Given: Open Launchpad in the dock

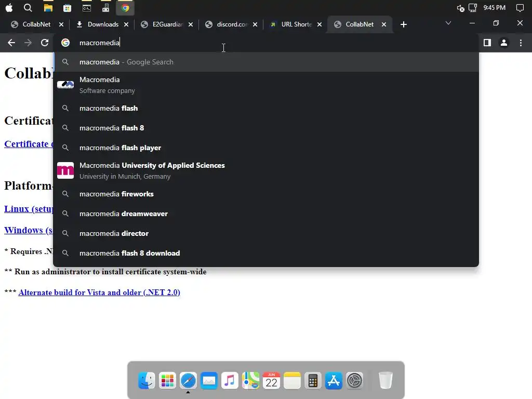Looking at the screenshot, I should (x=167, y=380).
